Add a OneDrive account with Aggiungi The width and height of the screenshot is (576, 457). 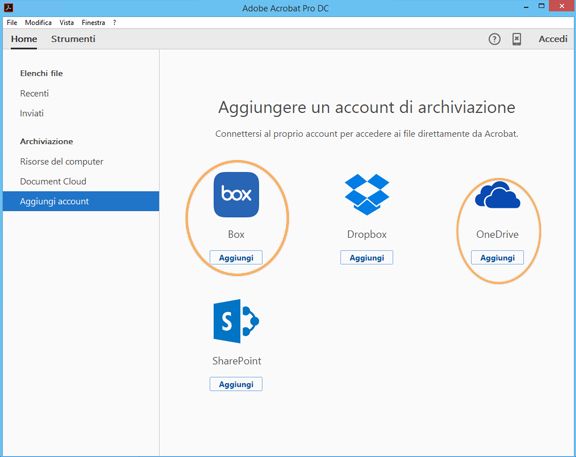click(497, 258)
